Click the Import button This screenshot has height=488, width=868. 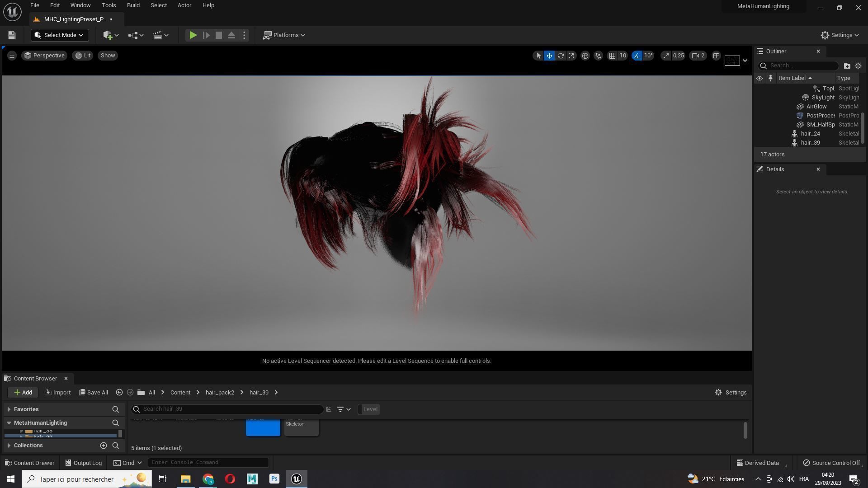click(x=57, y=393)
